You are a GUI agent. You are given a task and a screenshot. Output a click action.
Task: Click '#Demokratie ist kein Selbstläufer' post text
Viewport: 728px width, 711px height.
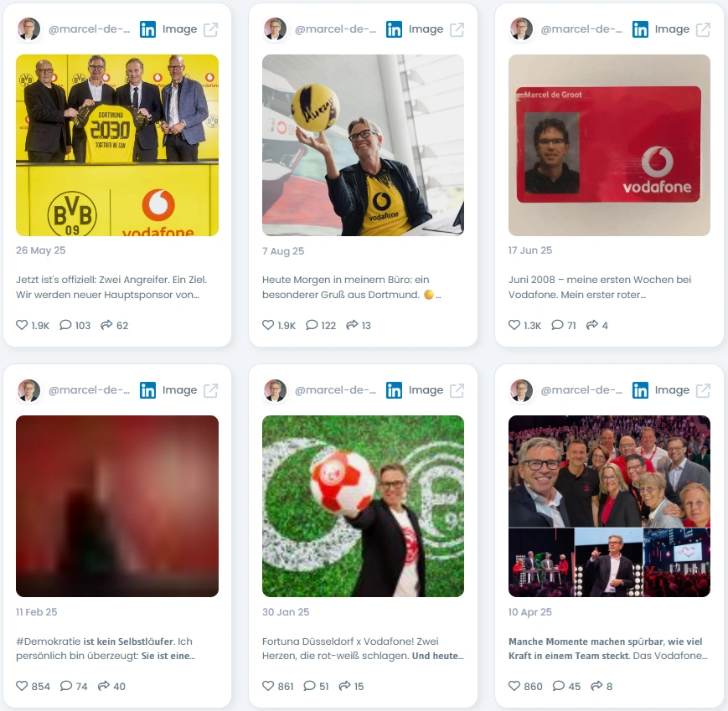coord(106,648)
